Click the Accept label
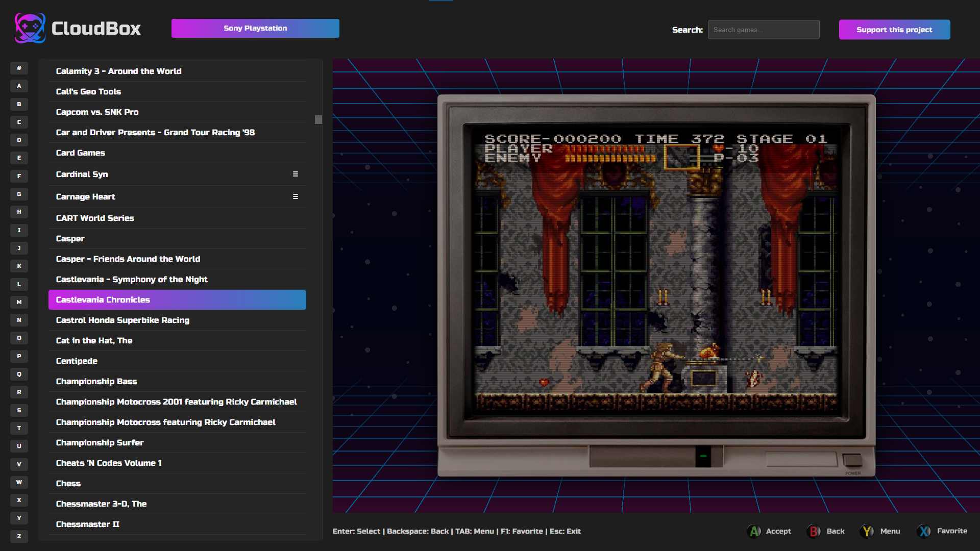980x551 pixels. [x=778, y=531]
